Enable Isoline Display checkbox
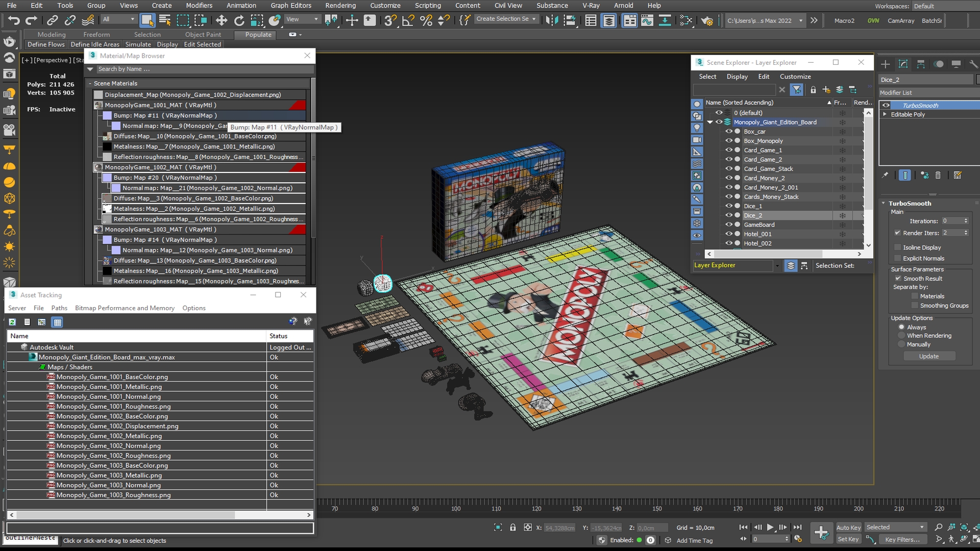This screenshot has height=551, width=980. 898,247
